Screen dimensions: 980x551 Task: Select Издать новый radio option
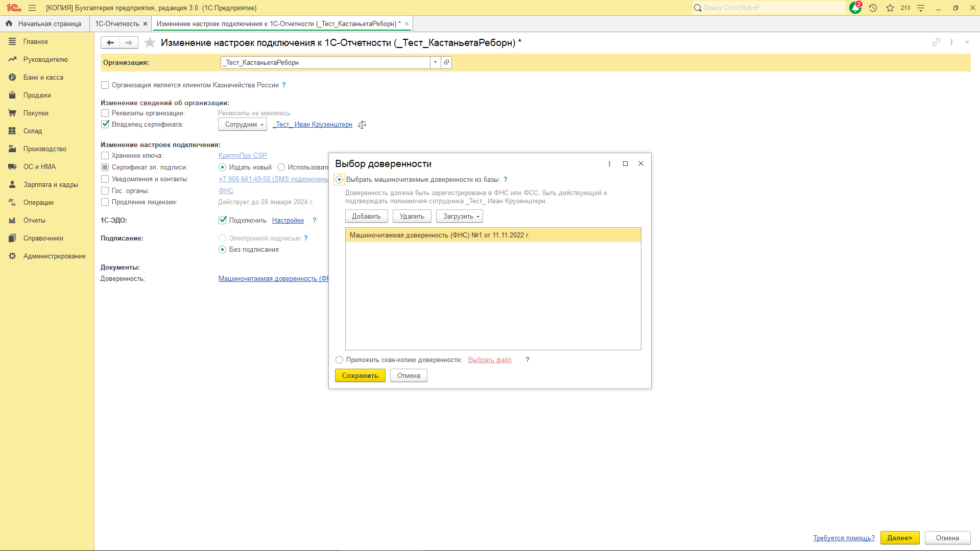pyautogui.click(x=222, y=167)
